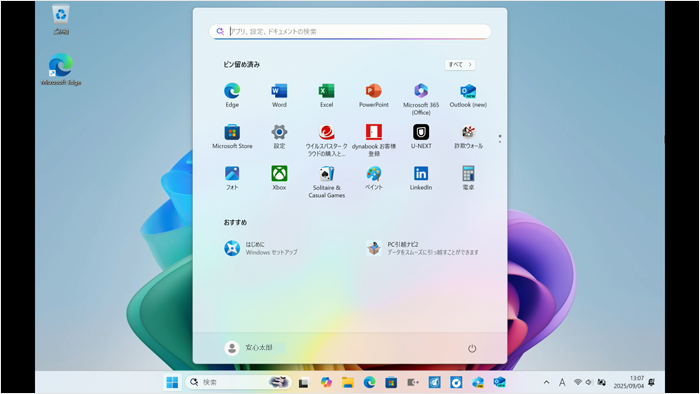Click the IME input mode A indicator

(x=562, y=382)
